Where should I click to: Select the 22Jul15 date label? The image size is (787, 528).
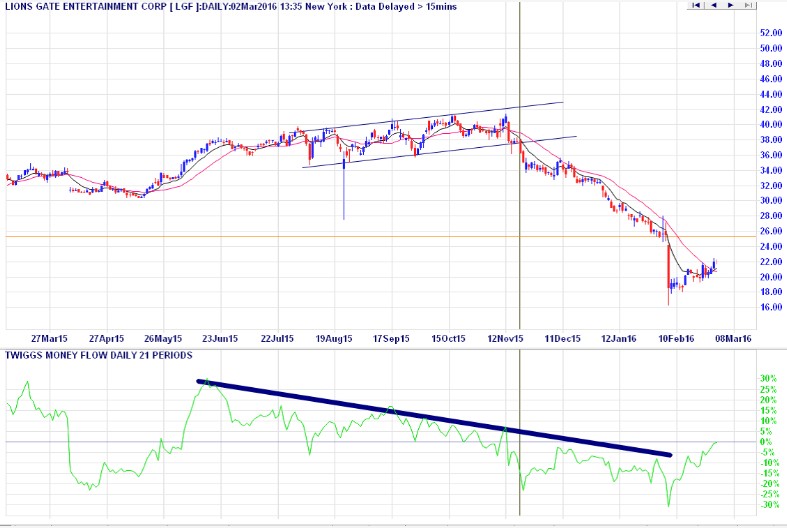277,339
